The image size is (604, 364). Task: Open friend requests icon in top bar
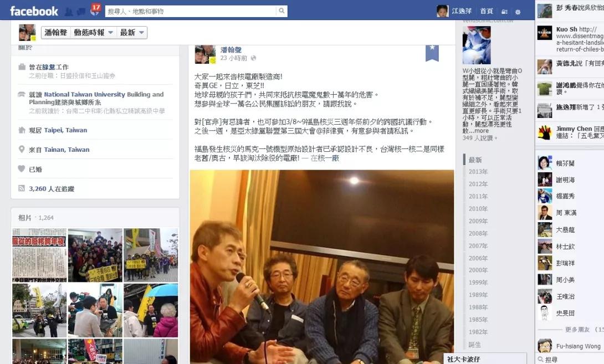pyautogui.click(x=69, y=12)
